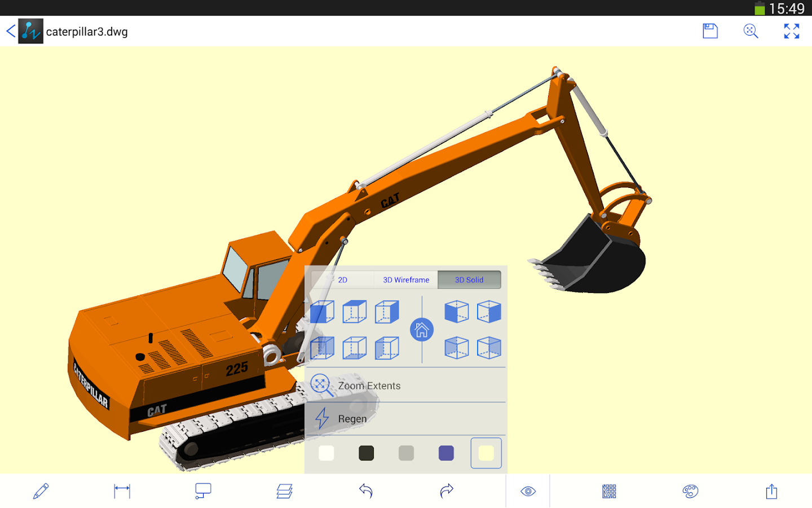
Task: Click the Regen lightning bolt icon
Action: (x=322, y=418)
